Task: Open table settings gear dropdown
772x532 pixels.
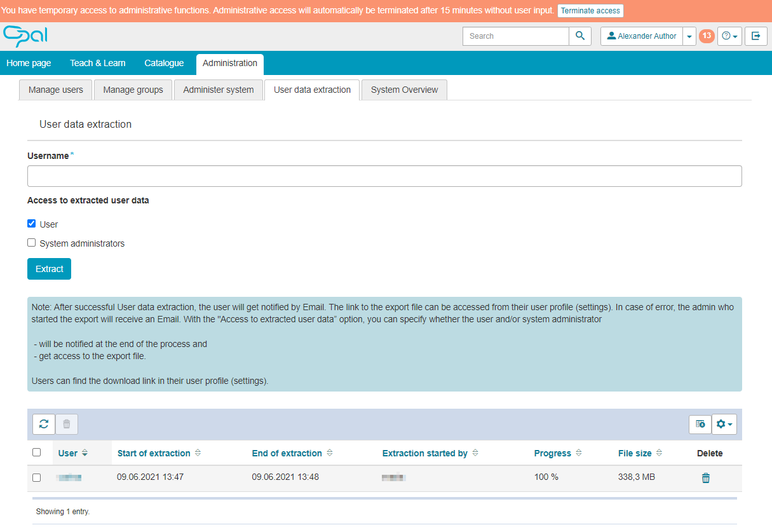Action: click(724, 424)
